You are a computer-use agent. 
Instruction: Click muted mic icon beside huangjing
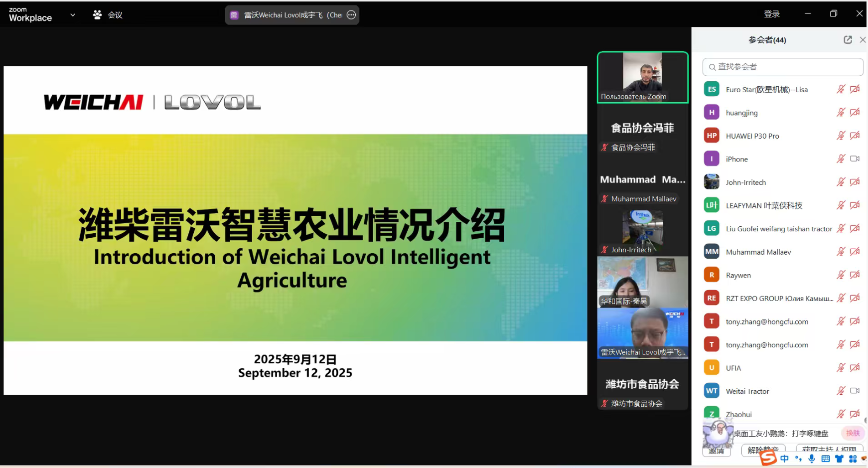click(x=841, y=113)
